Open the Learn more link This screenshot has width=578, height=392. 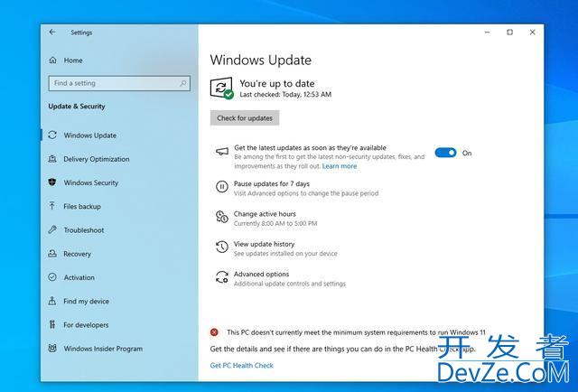tap(340, 166)
